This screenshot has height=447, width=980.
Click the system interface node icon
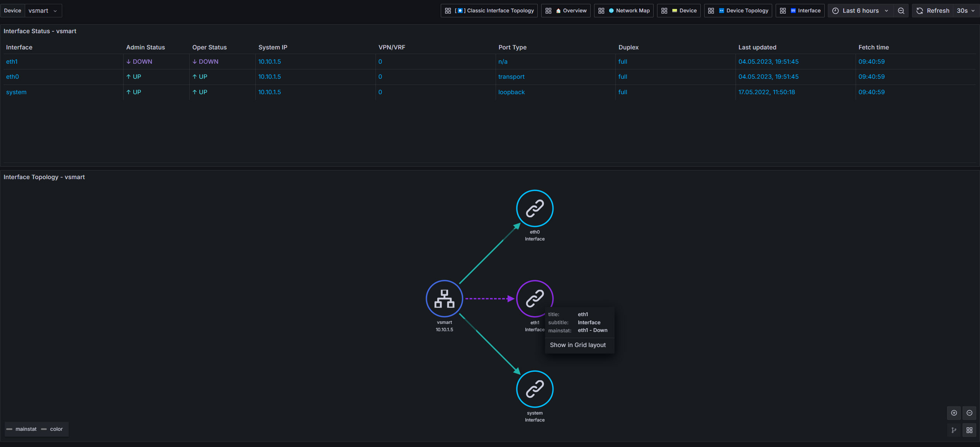[535, 389]
